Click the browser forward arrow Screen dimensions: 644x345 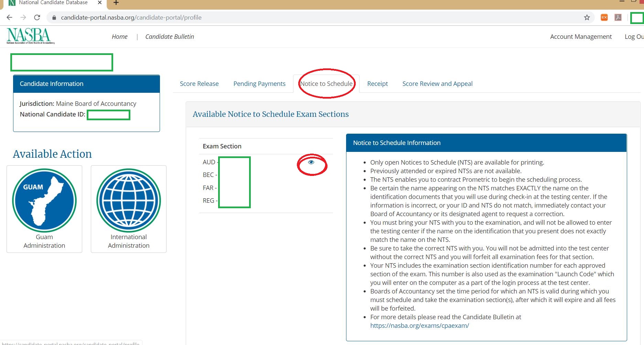(23, 18)
